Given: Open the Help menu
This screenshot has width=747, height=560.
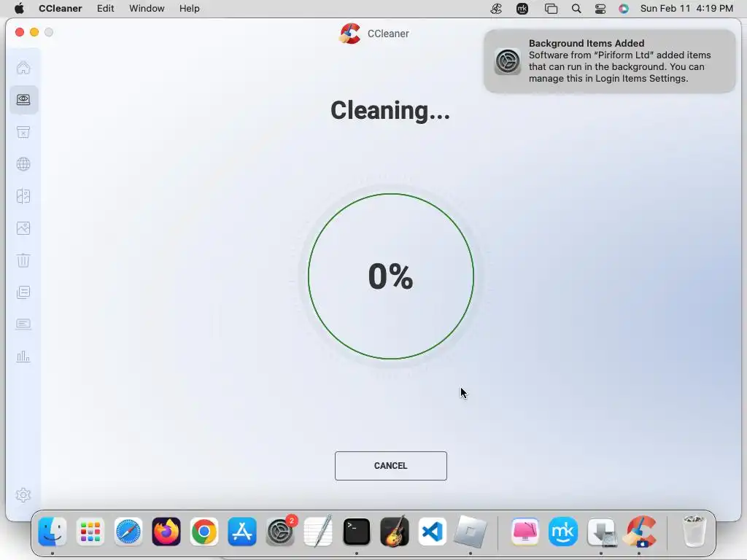Looking at the screenshot, I should click(x=189, y=9).
